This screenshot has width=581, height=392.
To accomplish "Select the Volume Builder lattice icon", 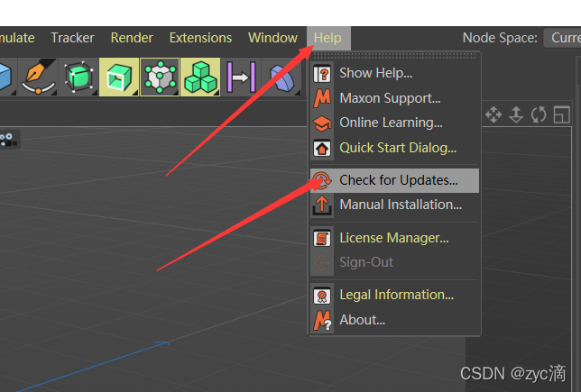I will (x=160, y=77).
